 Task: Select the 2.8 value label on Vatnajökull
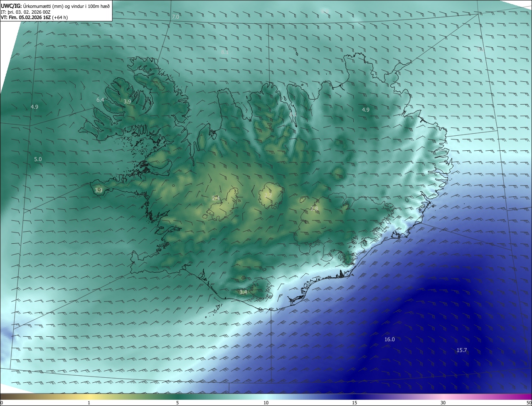click(314, 208)
